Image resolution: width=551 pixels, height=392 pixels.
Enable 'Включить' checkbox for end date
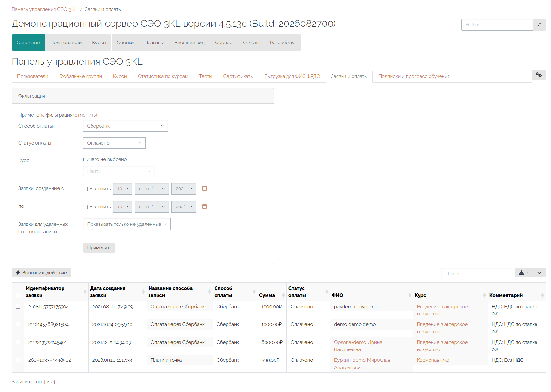[85, 207]
